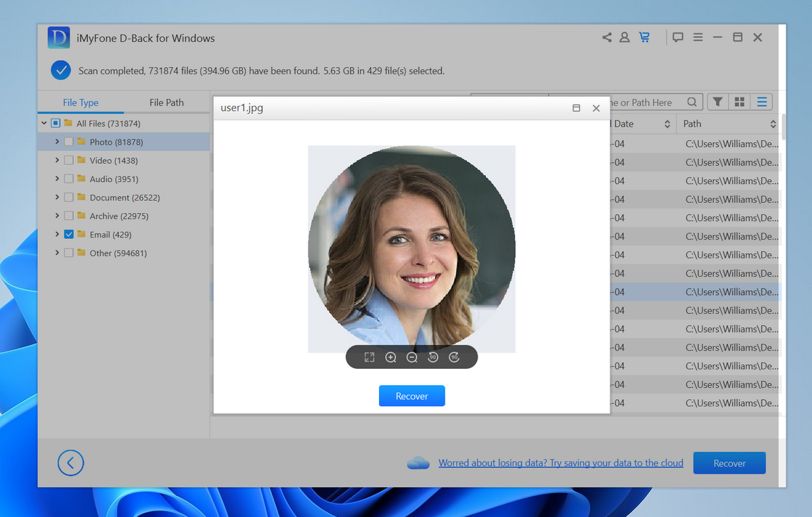Click the Audio folder icon
Image resolution: width=812 pixels, height=517 pixels.
point(81,179)
